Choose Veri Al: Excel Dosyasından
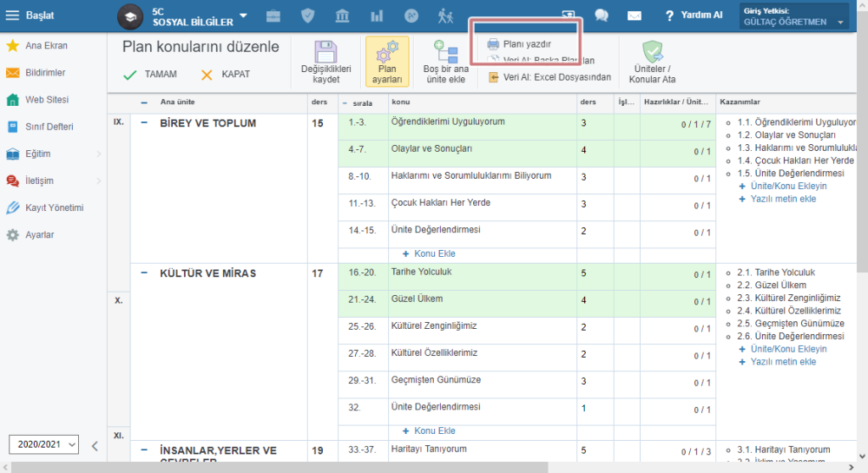This screenshot has height=473, width=868. (x=549, y=77)
